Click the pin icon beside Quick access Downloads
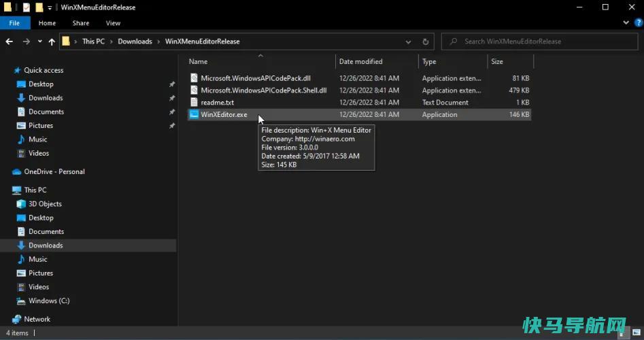Image resolution: width=644 pixels, height=340 pixels. (x=171, y=98)
